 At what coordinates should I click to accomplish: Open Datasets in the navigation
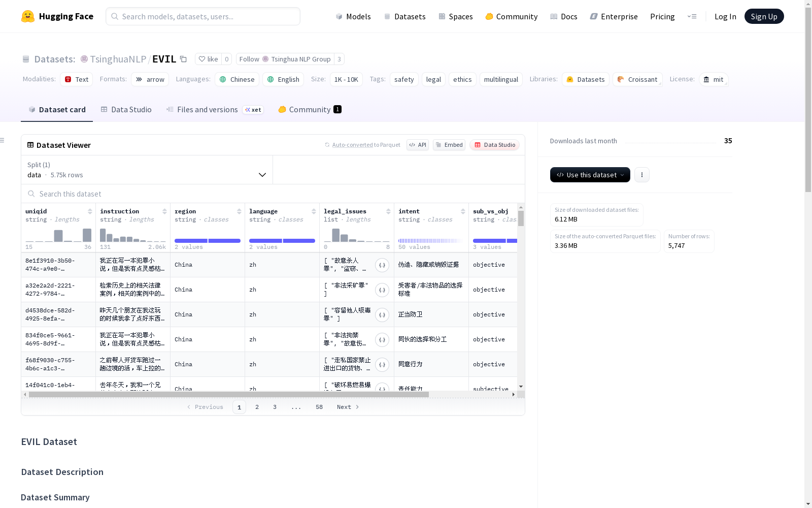pyautogui.click(x=404, y=16)
